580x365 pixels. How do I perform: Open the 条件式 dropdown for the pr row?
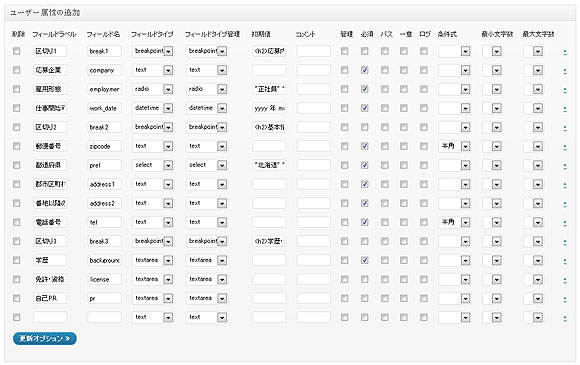[x=454, y=298]
